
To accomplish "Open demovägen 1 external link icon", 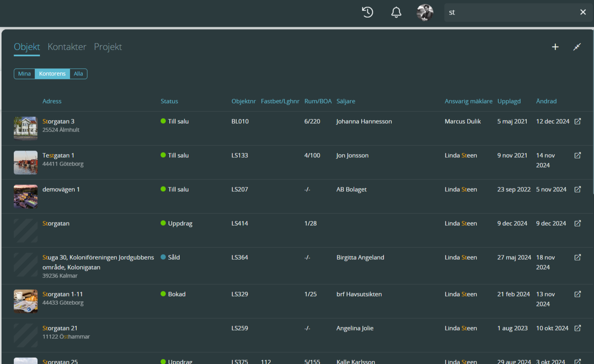I will 578,189.
